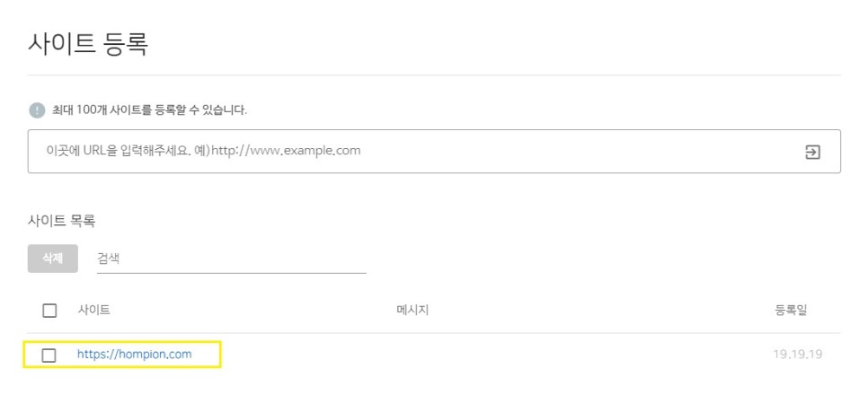Image resolution: width=868 pixels, height=395 pixels.
Task: Submit the URL with the arrow icon
Action: click(x=811, y=152)
